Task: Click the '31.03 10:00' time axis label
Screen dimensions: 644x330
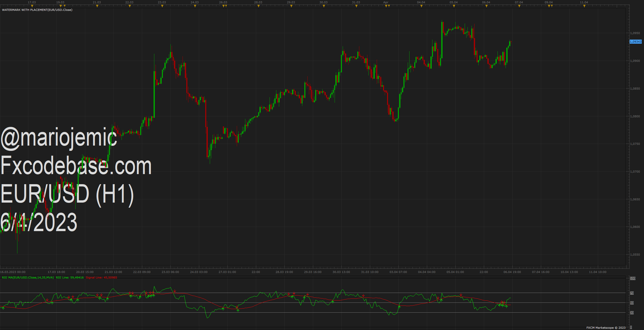Action: pos(370,272)
